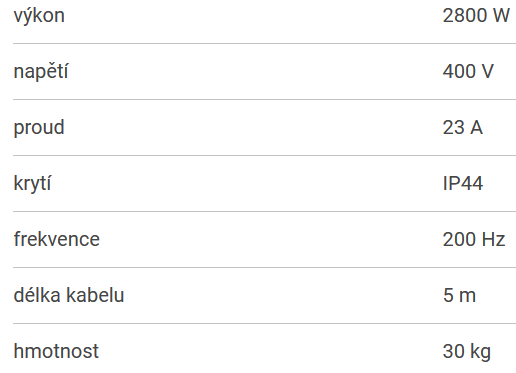Click the proud label
Screen dimensions: 516x373
pyautogui.click(x=39, y=128)
